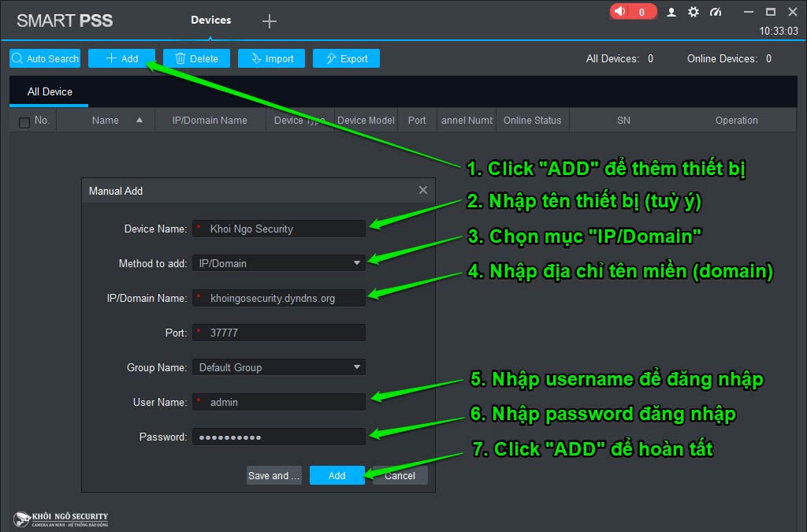This screenshot has width=807, height=532.
Task: Cancel the Manual Add dialog
Action: click(400, 476)
